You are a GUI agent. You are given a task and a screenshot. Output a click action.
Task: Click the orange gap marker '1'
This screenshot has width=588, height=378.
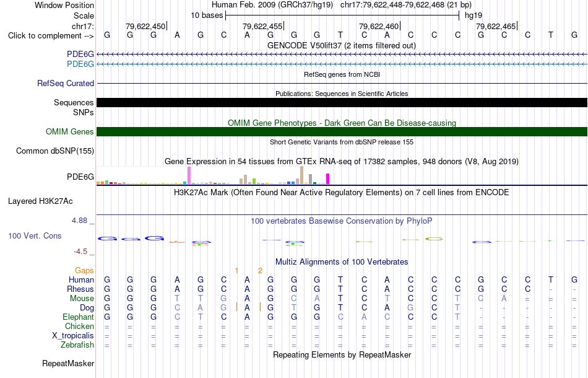(x=236, y=271)
